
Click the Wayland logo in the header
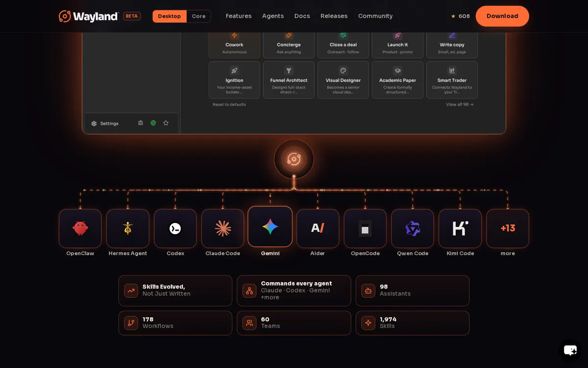[x=89, y=16]
